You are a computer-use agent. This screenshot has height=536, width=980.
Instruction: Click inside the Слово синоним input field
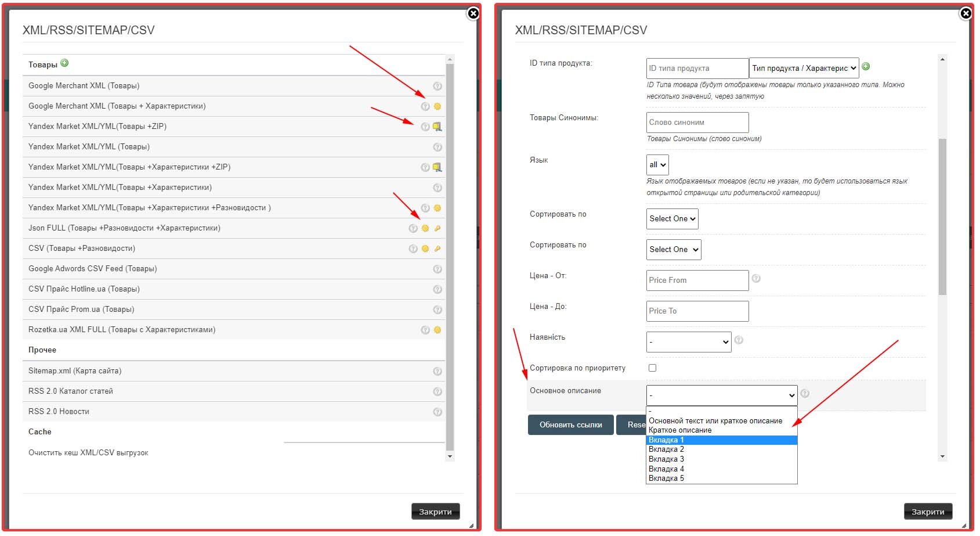coord(697,122)
